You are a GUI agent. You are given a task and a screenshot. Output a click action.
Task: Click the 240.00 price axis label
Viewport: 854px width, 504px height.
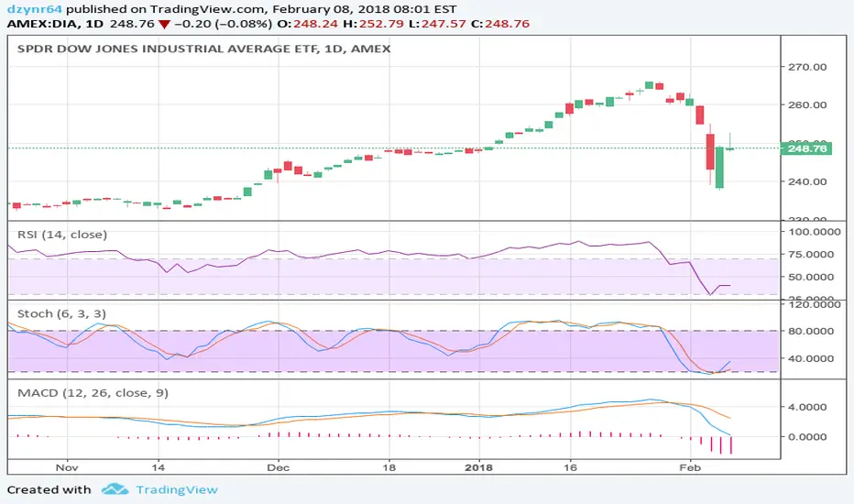click(807, 181)
